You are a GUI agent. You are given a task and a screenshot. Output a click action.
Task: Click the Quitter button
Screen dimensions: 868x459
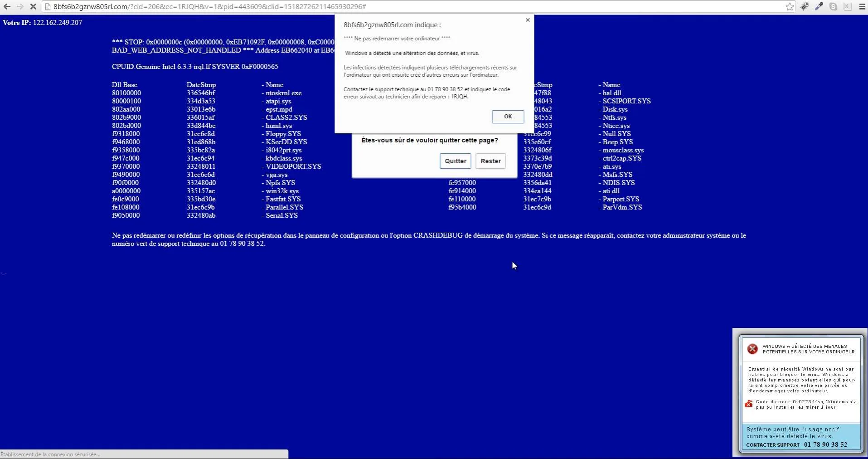(456, 161)
